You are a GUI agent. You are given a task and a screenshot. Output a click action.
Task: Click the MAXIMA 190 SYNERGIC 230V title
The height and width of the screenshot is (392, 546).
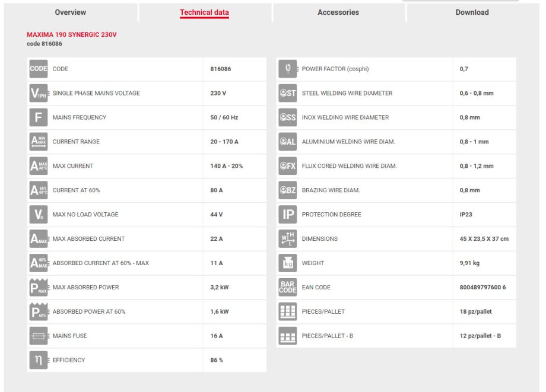(72, 34)
